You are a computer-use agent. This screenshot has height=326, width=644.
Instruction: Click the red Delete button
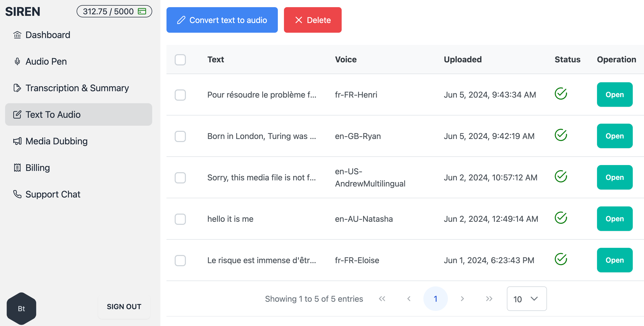[x=313, y=20]
